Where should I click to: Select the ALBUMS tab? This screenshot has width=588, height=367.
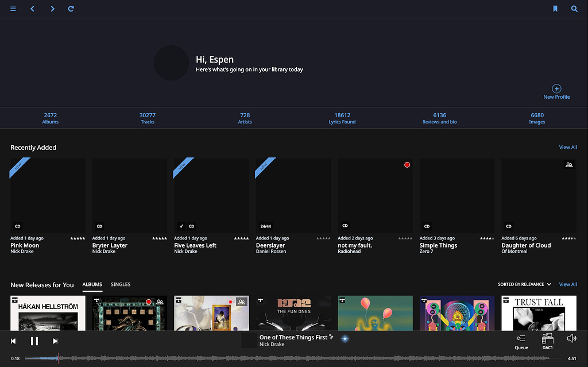pos(92,284)
